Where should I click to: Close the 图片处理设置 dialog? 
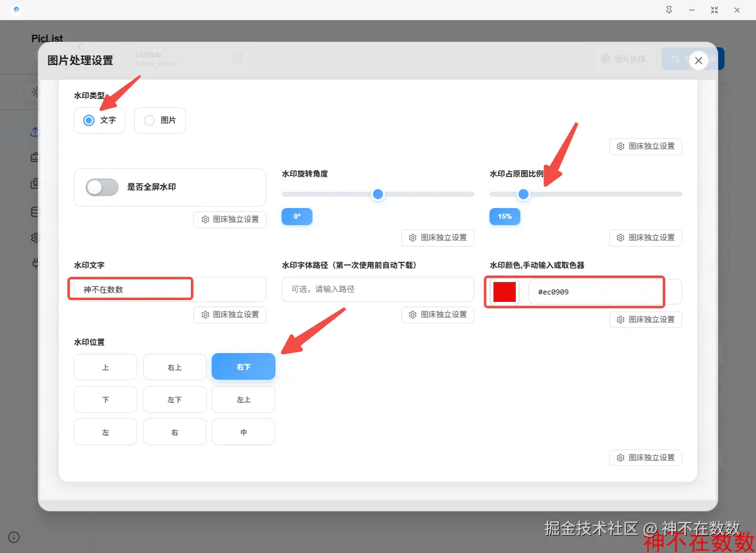coord(698,61)
